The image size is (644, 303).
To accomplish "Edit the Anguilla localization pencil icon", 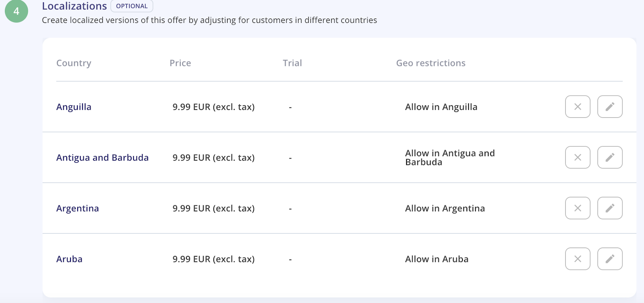I will [x=610, y=107].
